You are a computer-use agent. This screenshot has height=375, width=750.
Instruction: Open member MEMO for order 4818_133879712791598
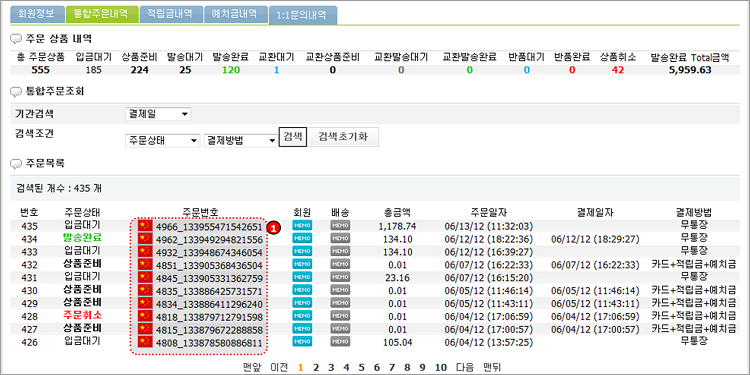point(302,316)
